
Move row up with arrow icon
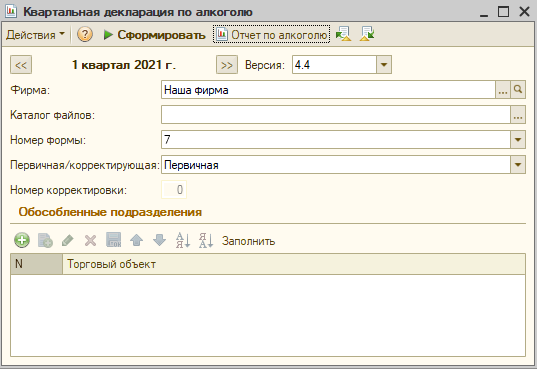coord(136,240)
